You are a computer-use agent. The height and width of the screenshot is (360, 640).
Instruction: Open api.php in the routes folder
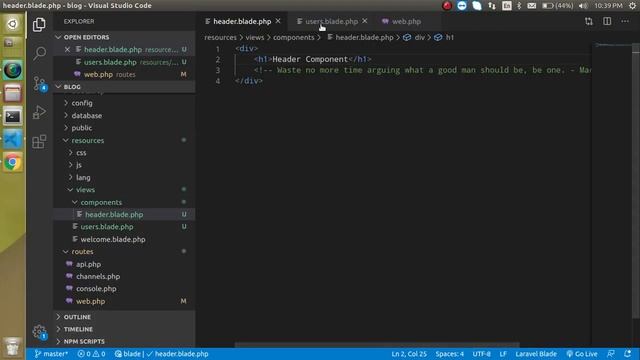tap(124, 264)
